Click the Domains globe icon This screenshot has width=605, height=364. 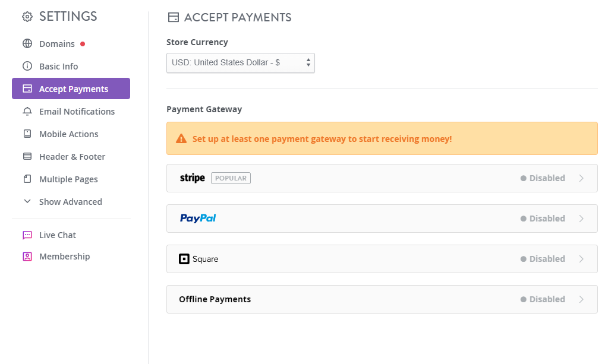[x=27, y=44]
